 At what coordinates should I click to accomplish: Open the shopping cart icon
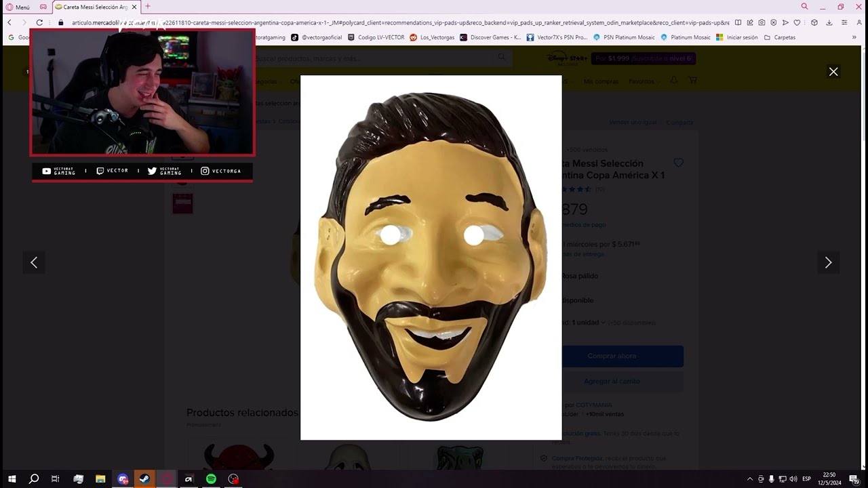point(692,81)
